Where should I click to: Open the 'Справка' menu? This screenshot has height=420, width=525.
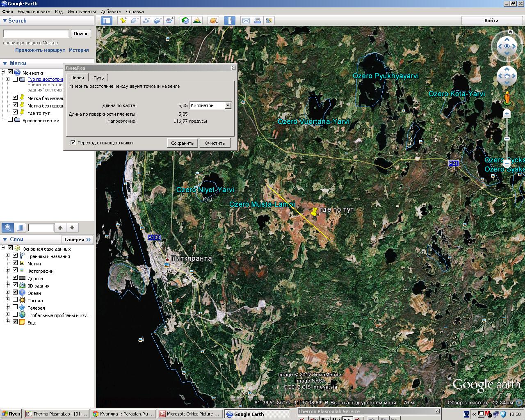135,11
